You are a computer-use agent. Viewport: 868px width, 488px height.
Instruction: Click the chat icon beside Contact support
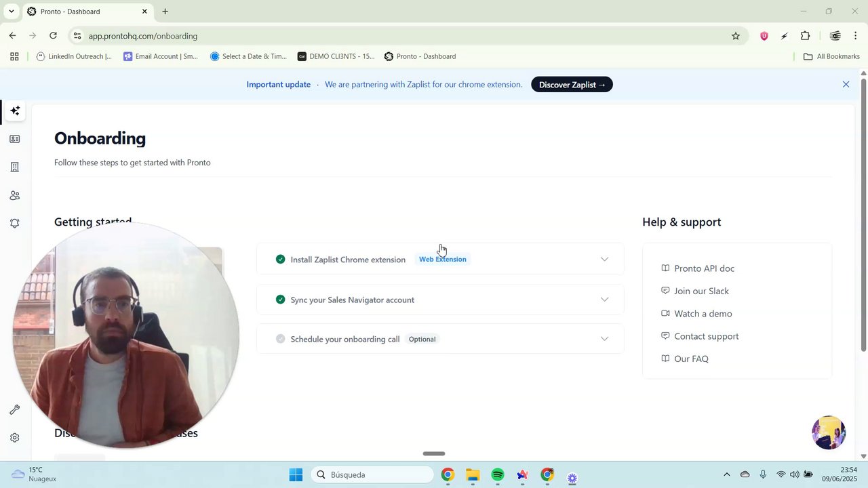[665, 336]
